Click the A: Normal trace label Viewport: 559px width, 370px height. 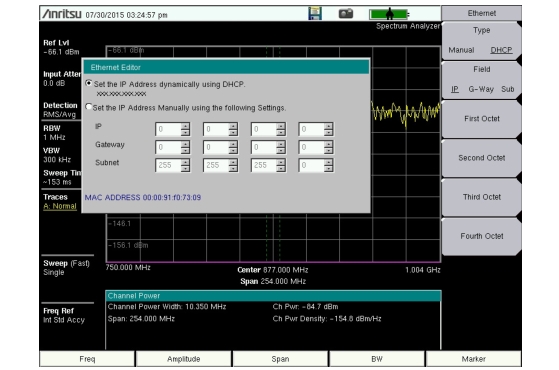coord(60,206)
